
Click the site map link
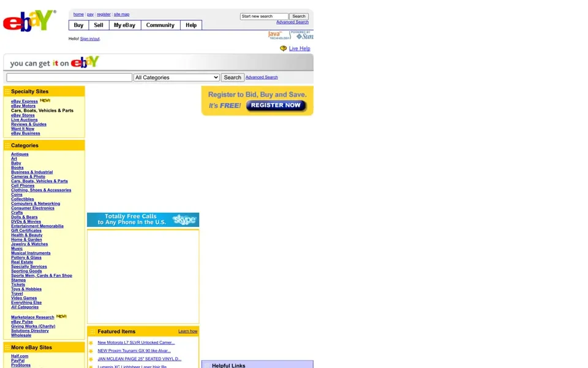121,14
